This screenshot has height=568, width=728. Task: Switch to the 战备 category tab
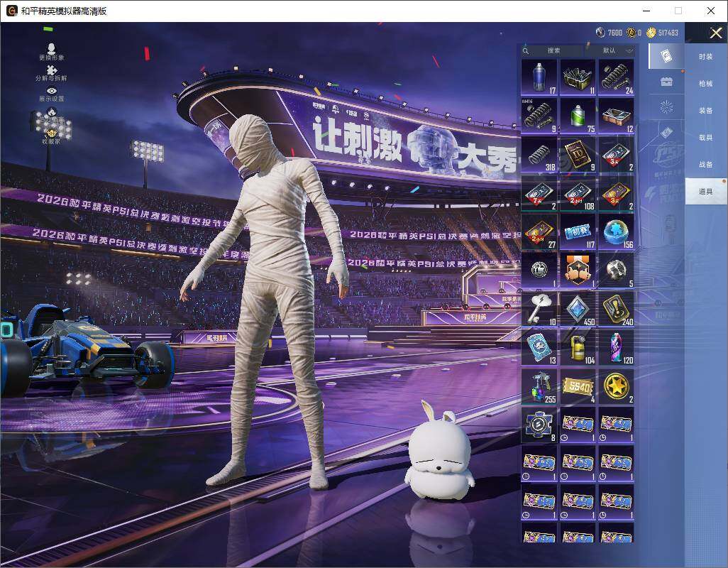point(706,165)
